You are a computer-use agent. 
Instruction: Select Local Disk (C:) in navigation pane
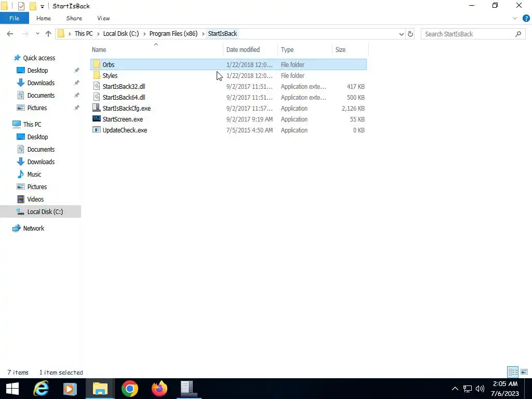(x=41, y=212)
